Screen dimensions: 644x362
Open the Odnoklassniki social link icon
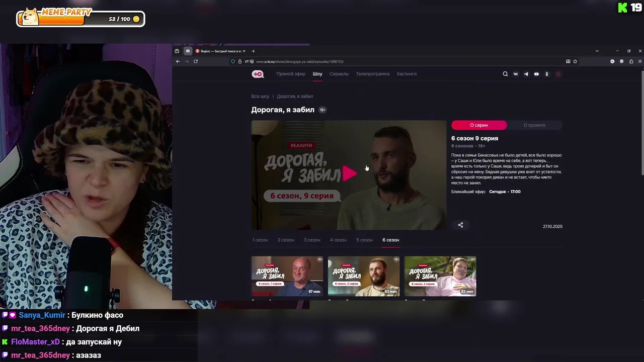(547, 74)
